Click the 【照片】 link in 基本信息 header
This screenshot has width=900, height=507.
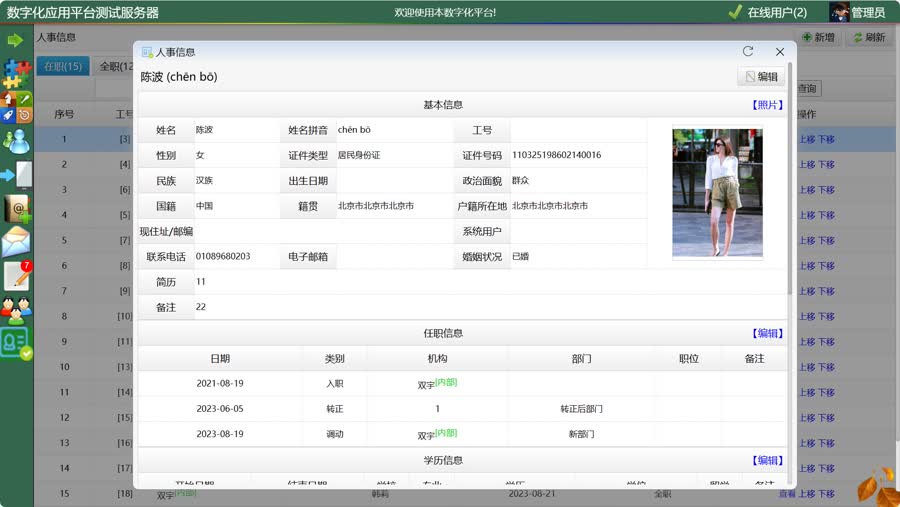767,105
